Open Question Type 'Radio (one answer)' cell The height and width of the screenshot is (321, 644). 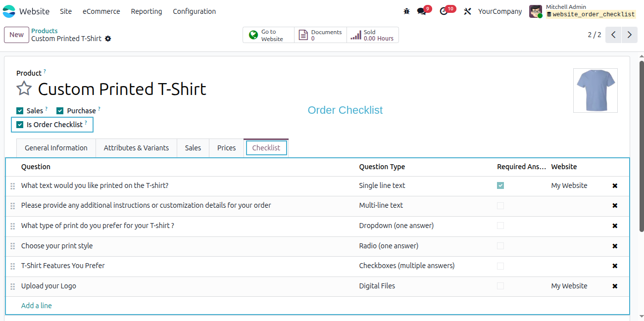pos(389,246)
